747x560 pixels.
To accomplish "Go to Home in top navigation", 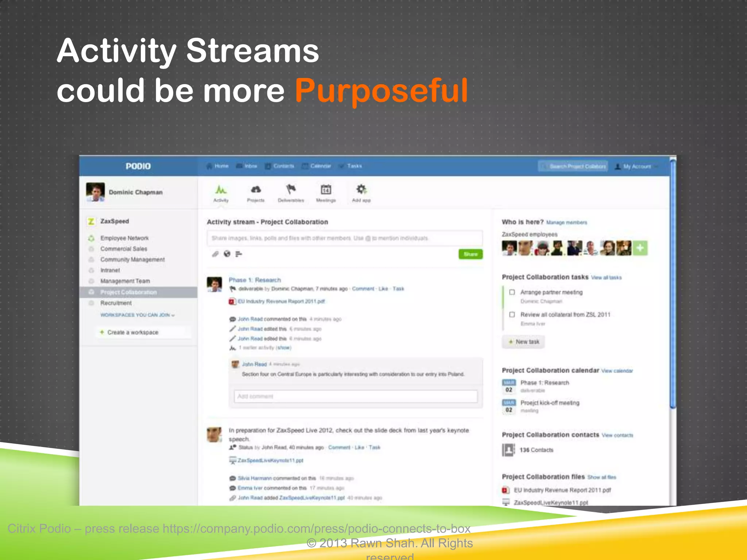I will pyautogui.click(x=217, y=166).
